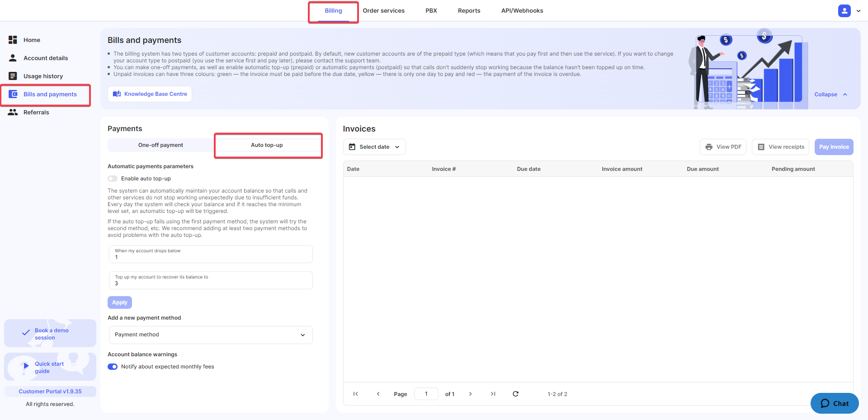Screen dimensions: 868x420
Task: Open the PBX tab
Action: [431, 11]
